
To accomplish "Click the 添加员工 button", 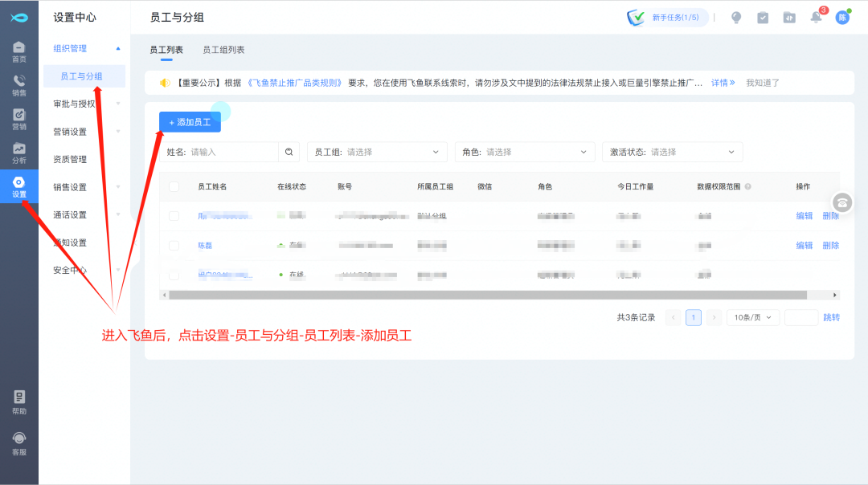I will click(x=190, y=122).
